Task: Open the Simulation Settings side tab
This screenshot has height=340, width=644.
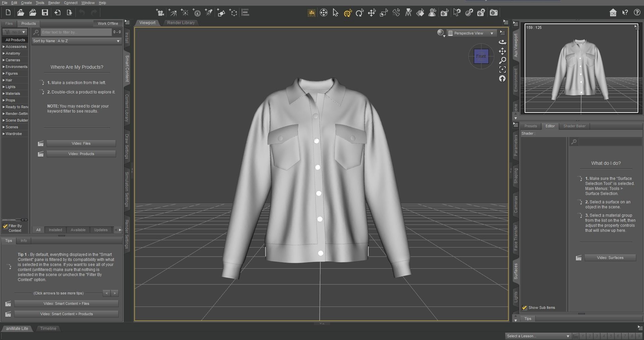Action: (x=127, y=189)
